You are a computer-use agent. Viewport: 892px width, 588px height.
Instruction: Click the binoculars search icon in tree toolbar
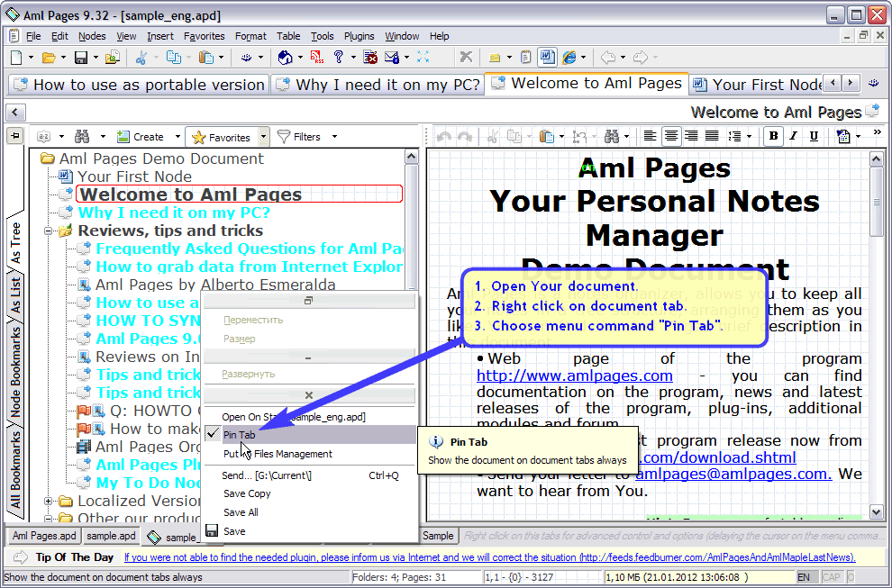[x=82, y=137]
